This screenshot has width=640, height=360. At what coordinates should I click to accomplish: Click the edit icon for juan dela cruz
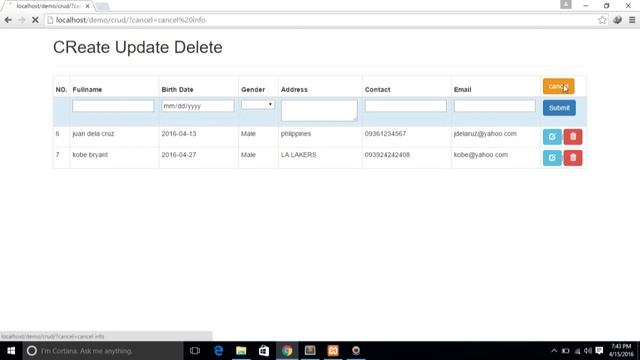552,137
